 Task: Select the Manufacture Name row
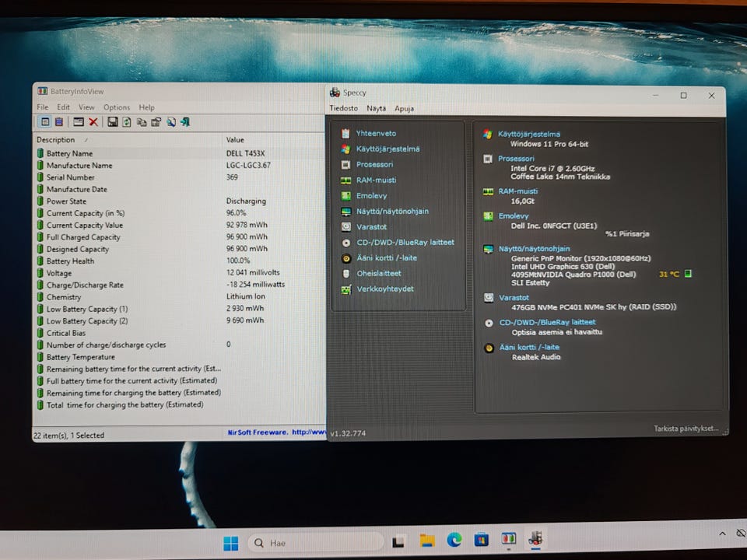pos(179,165)
